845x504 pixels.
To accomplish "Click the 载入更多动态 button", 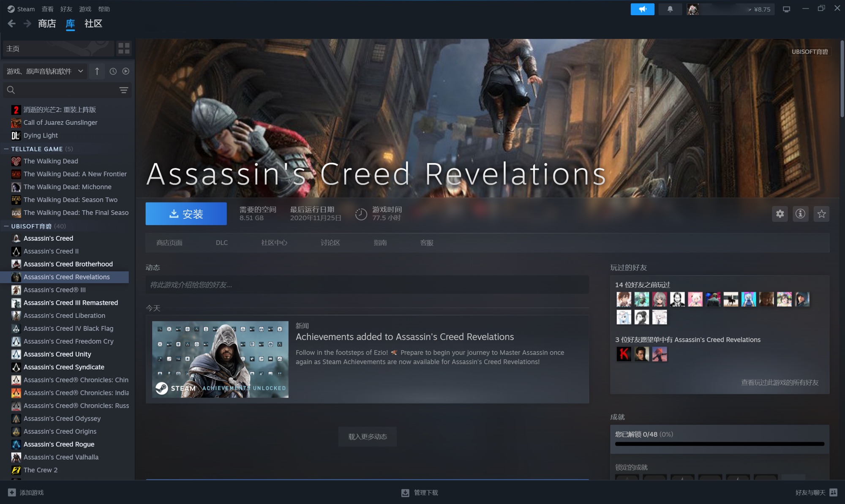I will [x=368, y=437].
